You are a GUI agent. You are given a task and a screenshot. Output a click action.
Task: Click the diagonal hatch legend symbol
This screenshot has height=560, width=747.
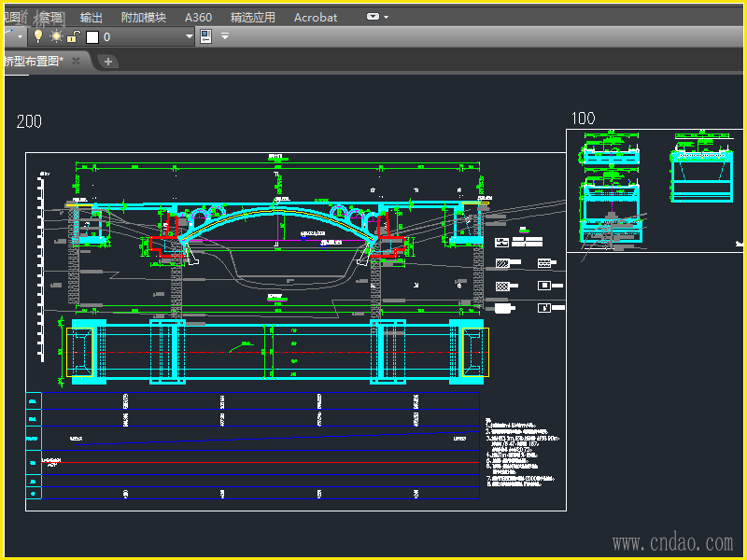(502, 263)
